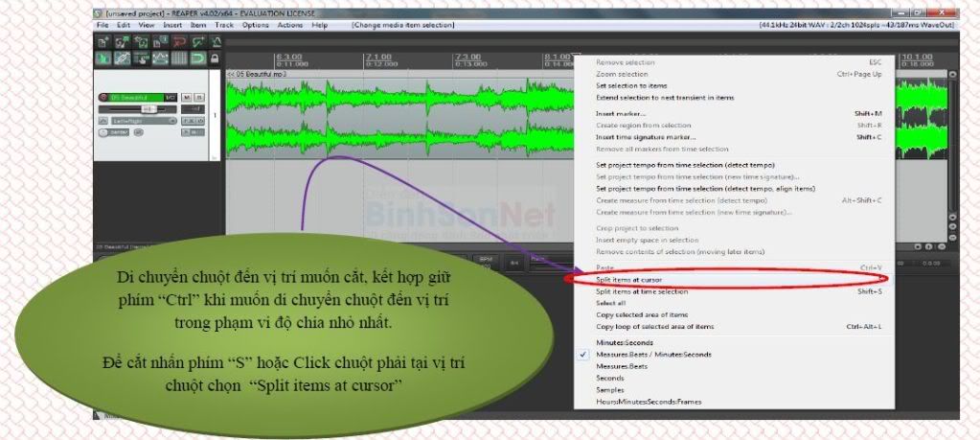Click the Open Project toolbar icon
This screenshot has height=440, width=980.
pos(122,42)
